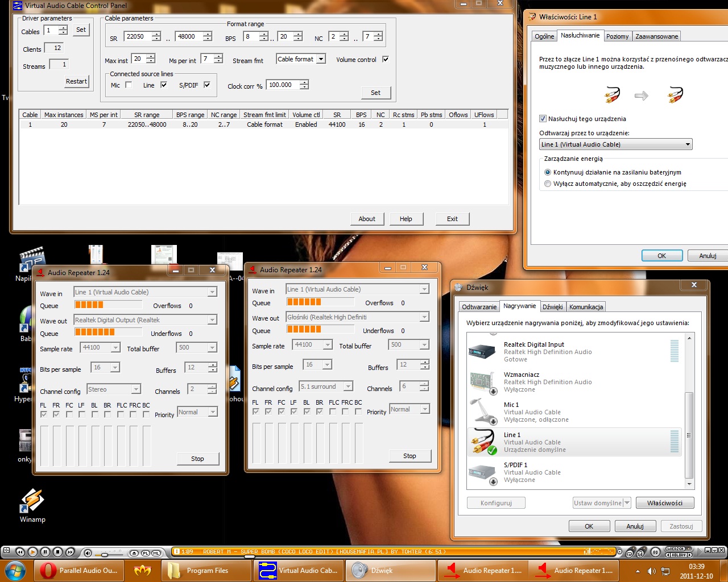728x582 pixels.
Task: Open the Winamp equalizer via EQ icon
Action: (655, 552)
